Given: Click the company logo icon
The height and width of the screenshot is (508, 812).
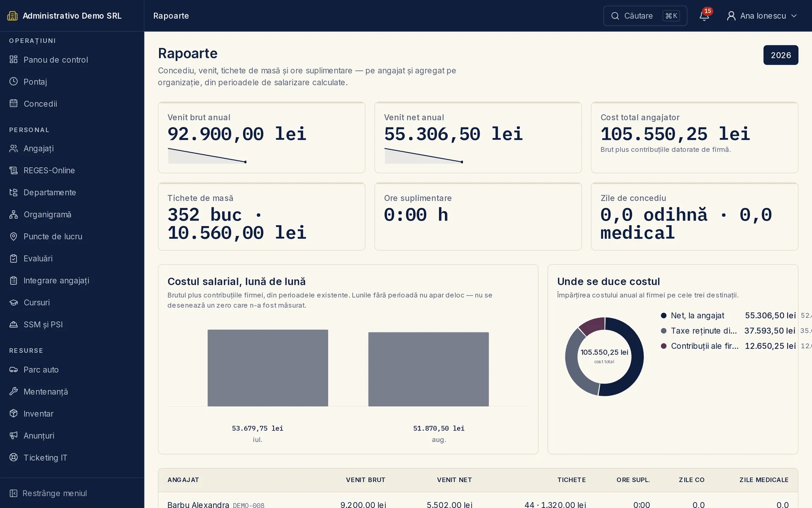Looking at the screenshot, I should coord(13,16).
